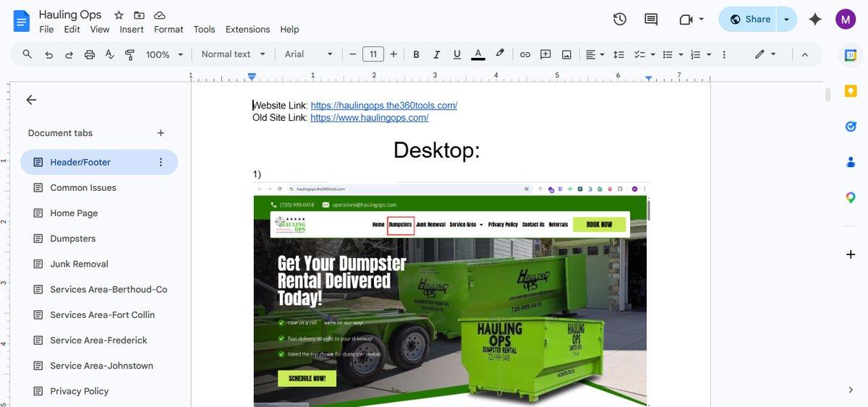Redo the last action
Screen dimensions: 868x407
[69, 54]
